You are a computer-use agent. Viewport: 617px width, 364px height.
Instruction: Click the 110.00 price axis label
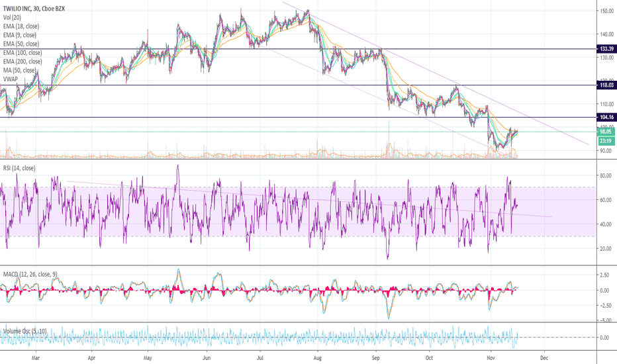[x=607, y=105]
